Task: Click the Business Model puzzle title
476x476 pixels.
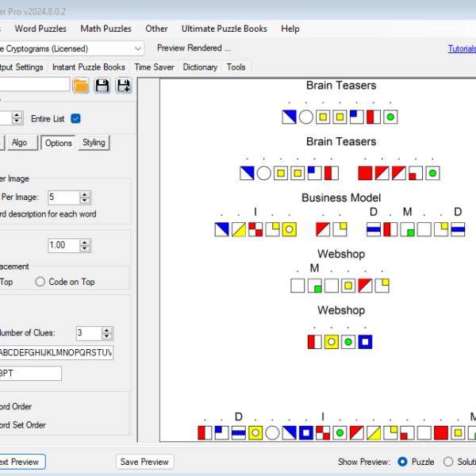Action: tap(341, 198)
